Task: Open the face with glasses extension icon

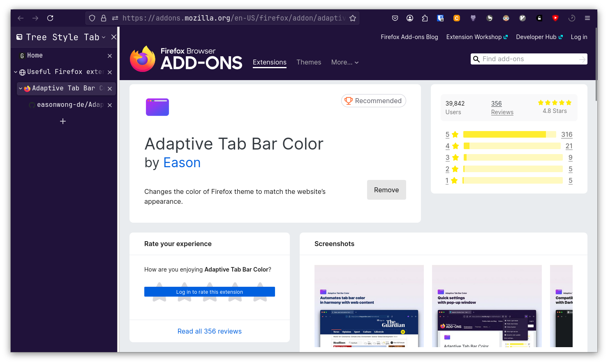Action: coord(506,18)
